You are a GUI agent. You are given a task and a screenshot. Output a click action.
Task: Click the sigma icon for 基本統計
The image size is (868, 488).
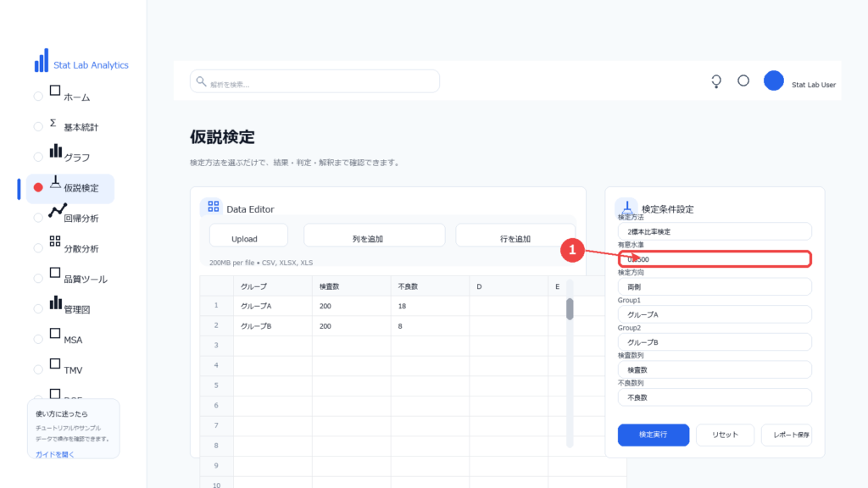click(53, 123)
